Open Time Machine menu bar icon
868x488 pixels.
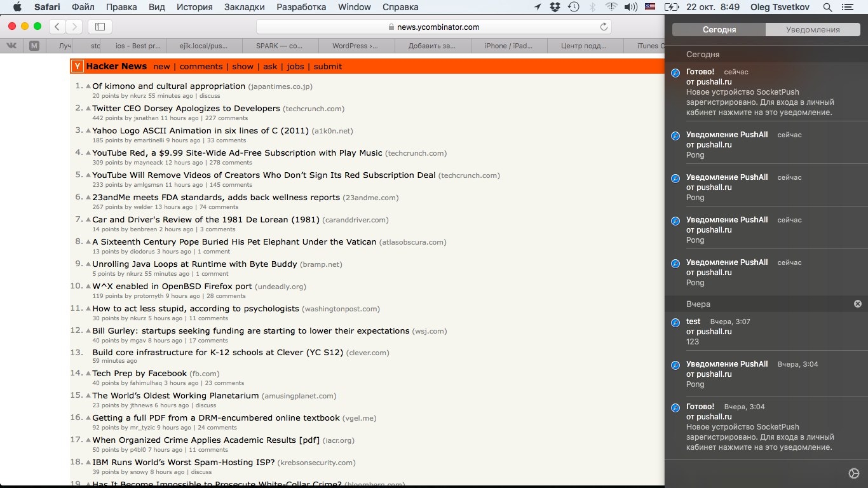coord(573,7)
